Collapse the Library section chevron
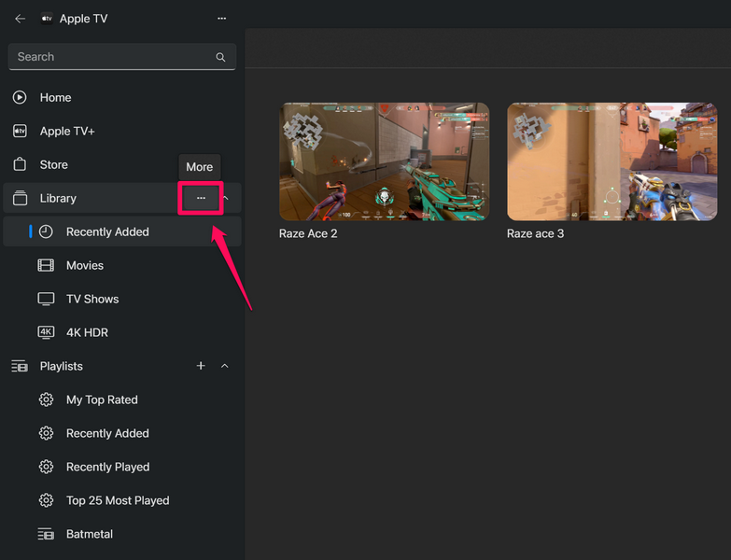731x560 pixels. [x=225, y=198]
